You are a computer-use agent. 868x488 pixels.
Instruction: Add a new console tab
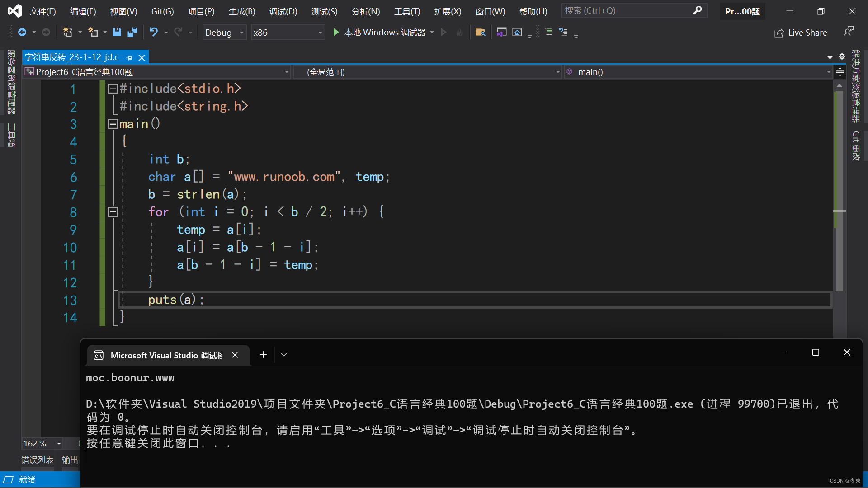263,355
